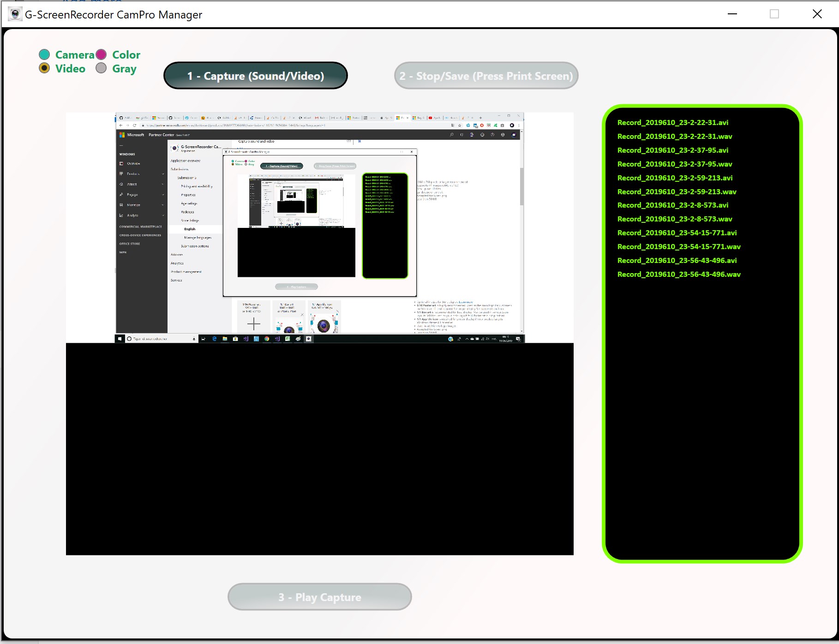Enable Gray capture mode
The height and width of the screenshot is (644, 839).
(x=101, y=68)
